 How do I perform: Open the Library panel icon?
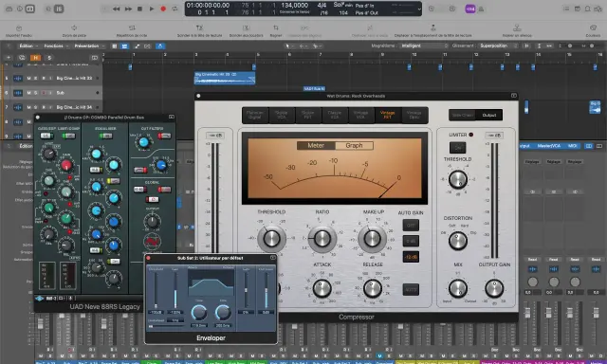click(9, 9)
